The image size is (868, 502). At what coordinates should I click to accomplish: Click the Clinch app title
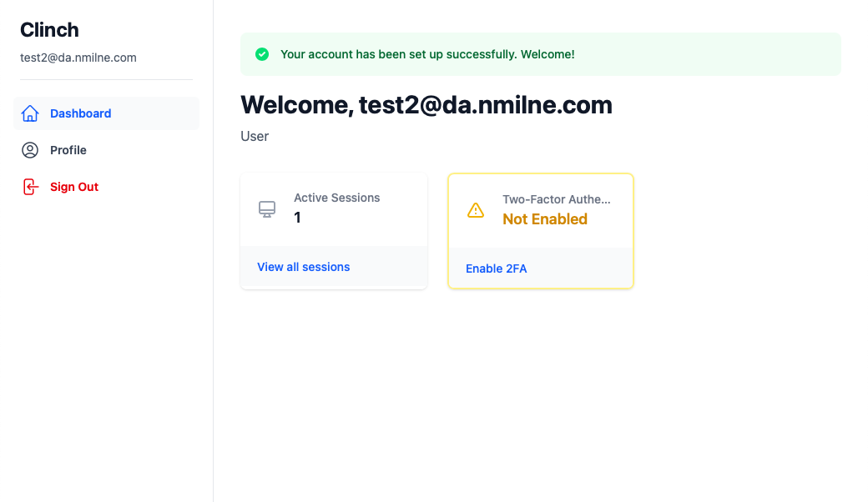(49, 30)
